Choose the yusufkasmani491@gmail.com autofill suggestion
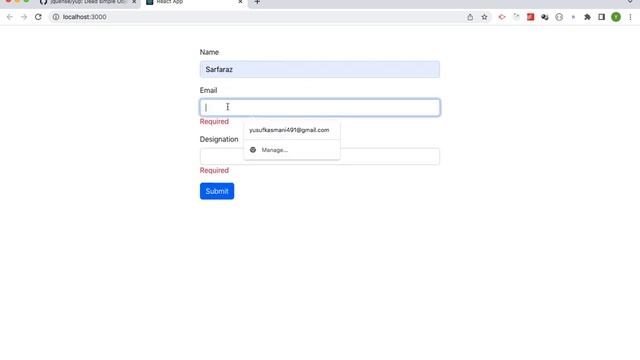Viewport: 640px width, 360px height. click(x=291, y=130)
